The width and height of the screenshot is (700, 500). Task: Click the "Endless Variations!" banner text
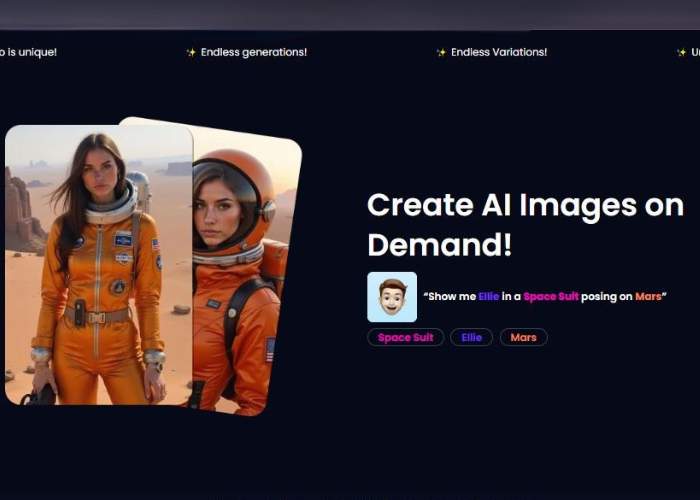pyautogui.click(x=499, y=53)
